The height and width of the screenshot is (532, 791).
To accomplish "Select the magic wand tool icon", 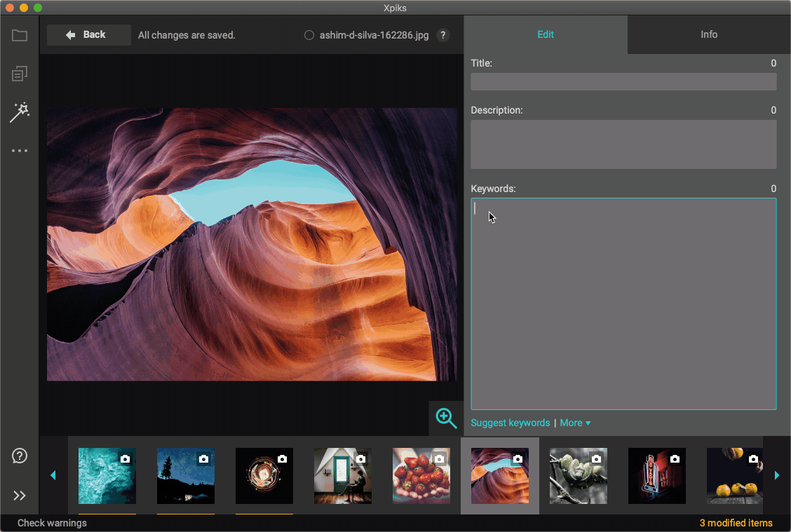I will [20, 112].
